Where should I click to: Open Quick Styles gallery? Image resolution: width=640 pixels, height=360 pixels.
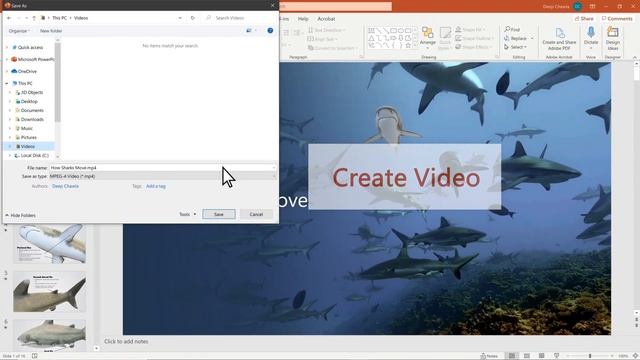tap(445, 38)
